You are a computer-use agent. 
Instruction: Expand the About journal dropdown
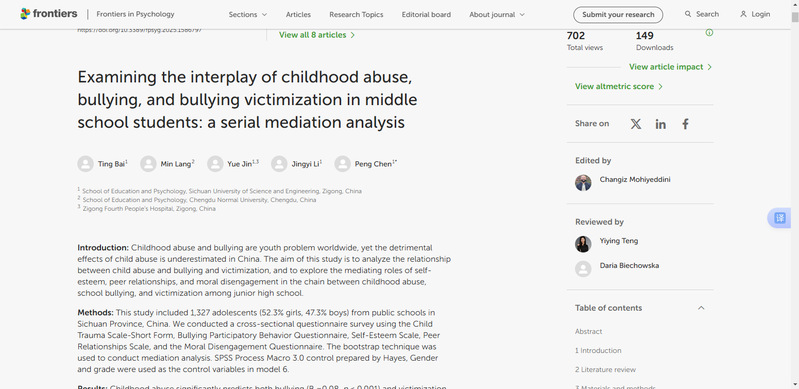pyautogui.click(x=497, y=14)
